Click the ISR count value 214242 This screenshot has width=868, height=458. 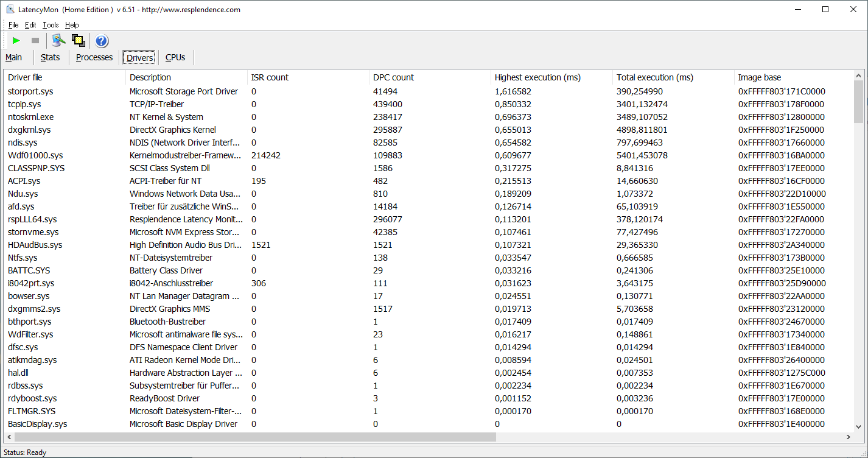pos(266,155)
